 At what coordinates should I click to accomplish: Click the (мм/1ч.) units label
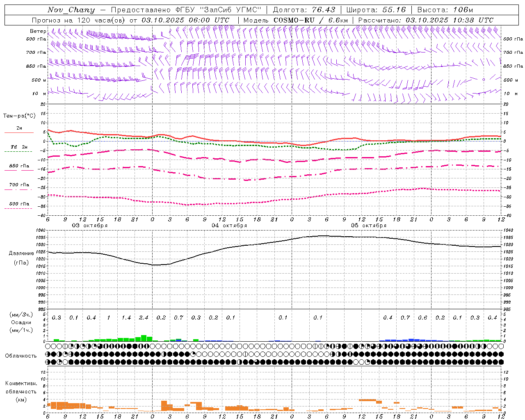[x=21, y=330]
